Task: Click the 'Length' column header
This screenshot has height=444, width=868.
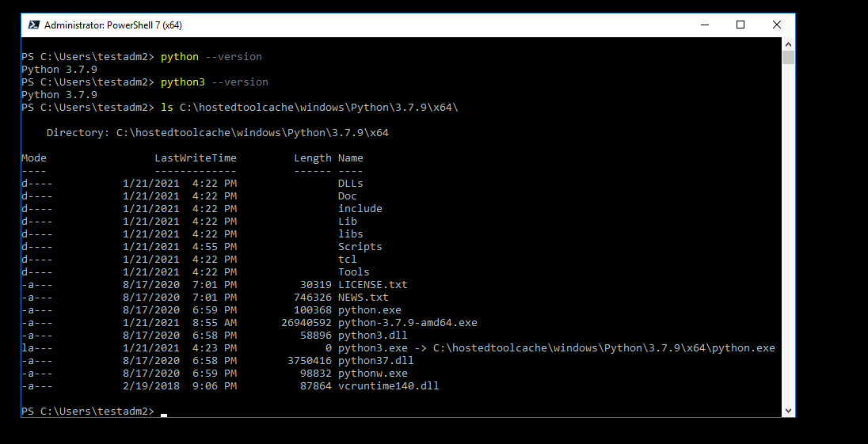Action: tap(313, 158)
